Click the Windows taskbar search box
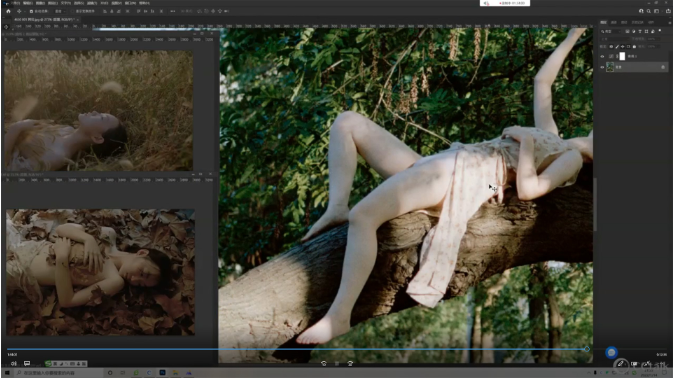This screenshot has height=379, width=673. click(x=58, y=373)
